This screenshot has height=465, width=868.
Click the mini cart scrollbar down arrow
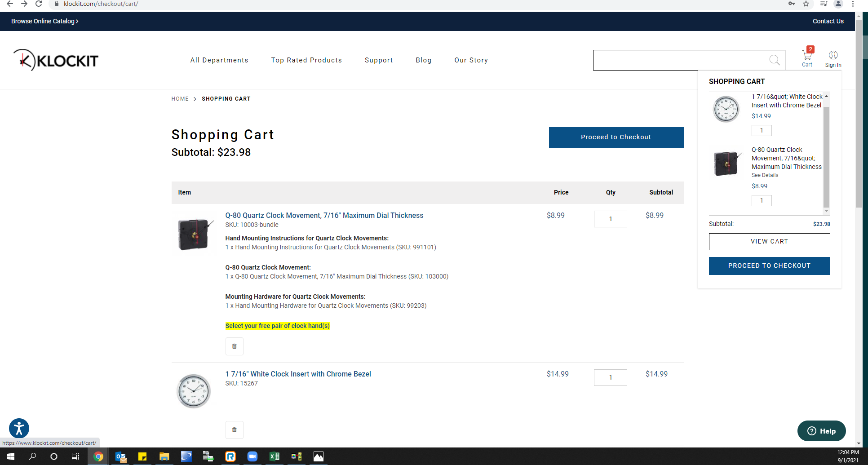pyautogui.click(x=826, y=211)
